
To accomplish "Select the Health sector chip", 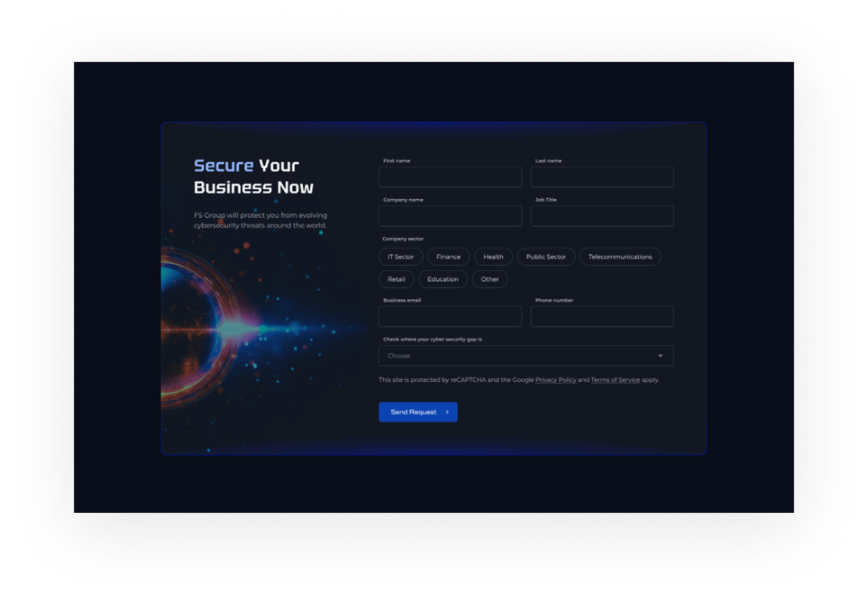I will (x=493, y=257).
